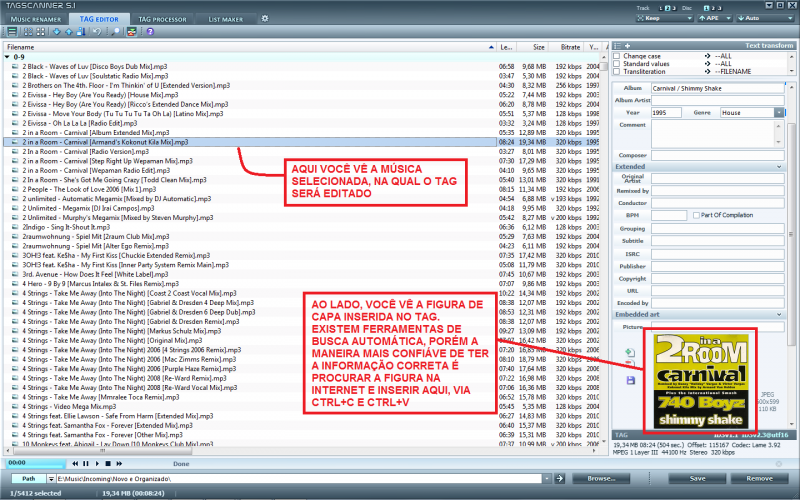Open the Music Renamer tab
Screen dimensions: 800x500
click(x=36, y=19)
